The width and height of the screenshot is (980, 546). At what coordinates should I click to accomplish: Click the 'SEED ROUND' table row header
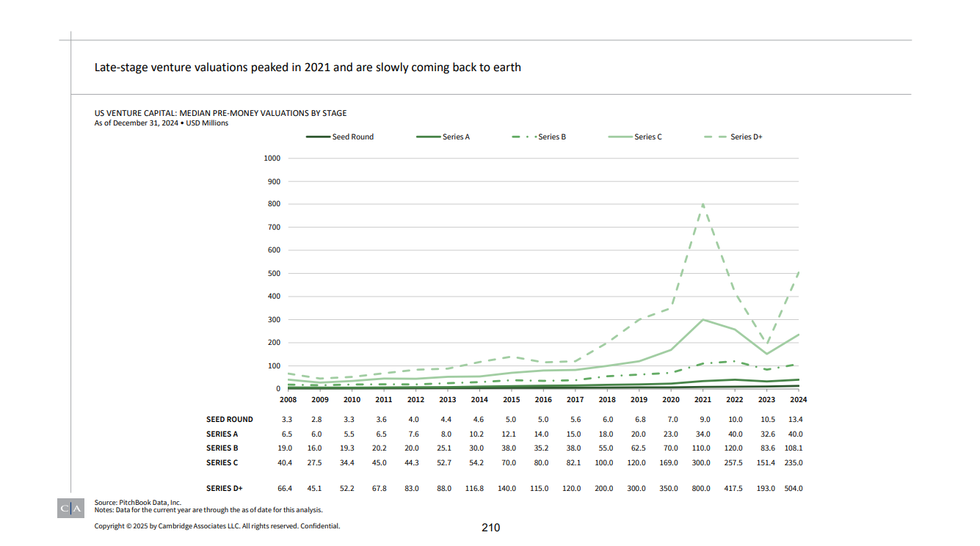230,420
